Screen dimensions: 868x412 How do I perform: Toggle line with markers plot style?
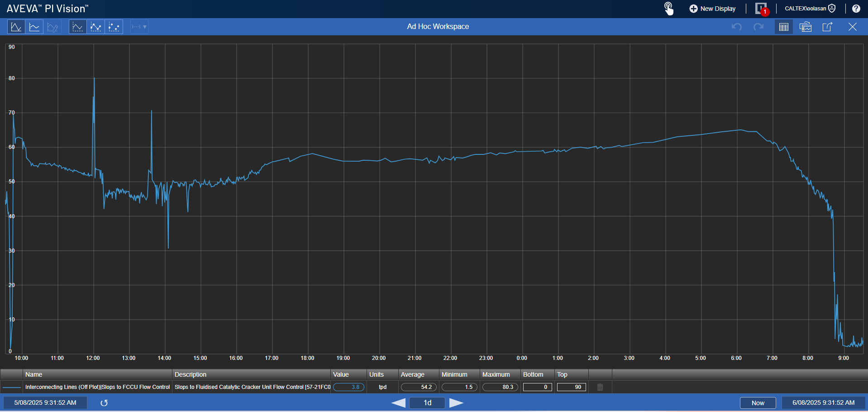click(x=96, y=27)
